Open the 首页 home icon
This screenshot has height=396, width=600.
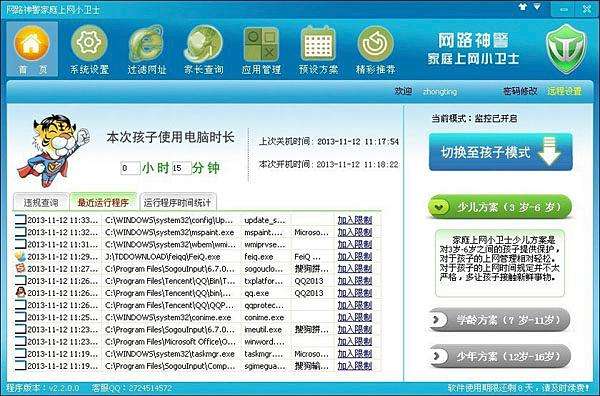point(32,43)
